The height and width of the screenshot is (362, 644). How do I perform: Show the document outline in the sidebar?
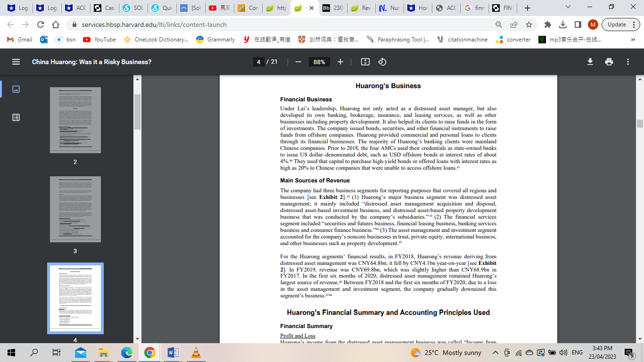(16, 117)
